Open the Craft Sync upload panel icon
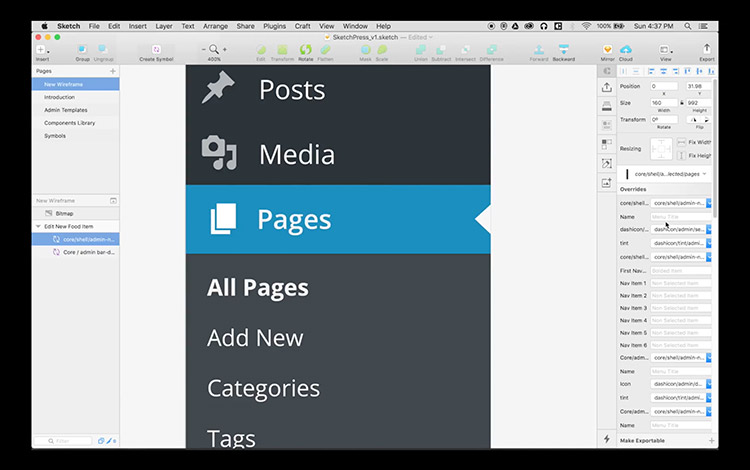The height and width of the screenshot is (470, 750). tap(607, 87)
